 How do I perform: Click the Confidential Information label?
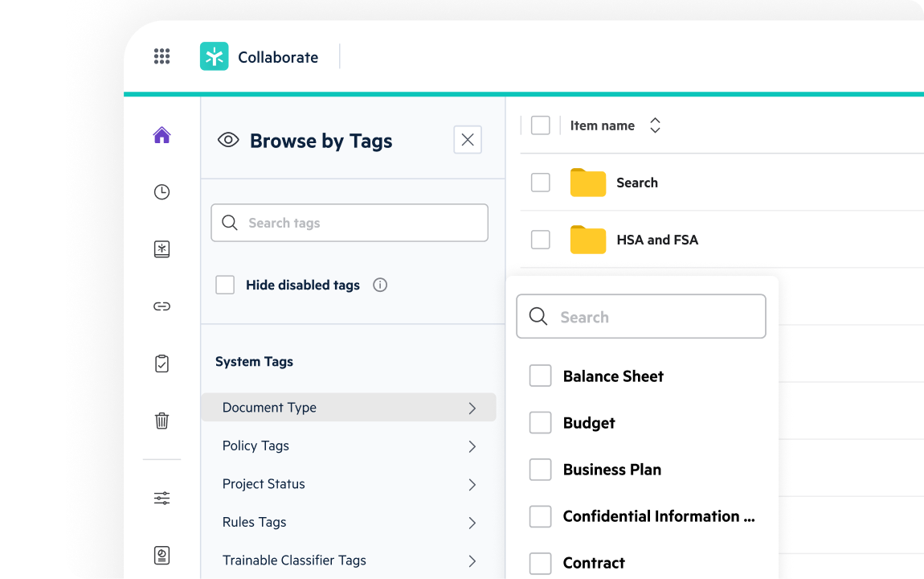click(x=659, y=516)
